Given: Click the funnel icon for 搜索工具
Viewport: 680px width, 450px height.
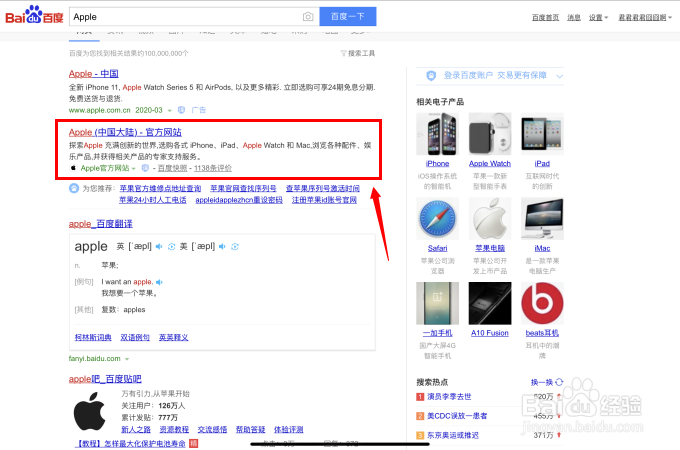Looking at the screenshot, I should pyautogui.click(x=343, y=53).
